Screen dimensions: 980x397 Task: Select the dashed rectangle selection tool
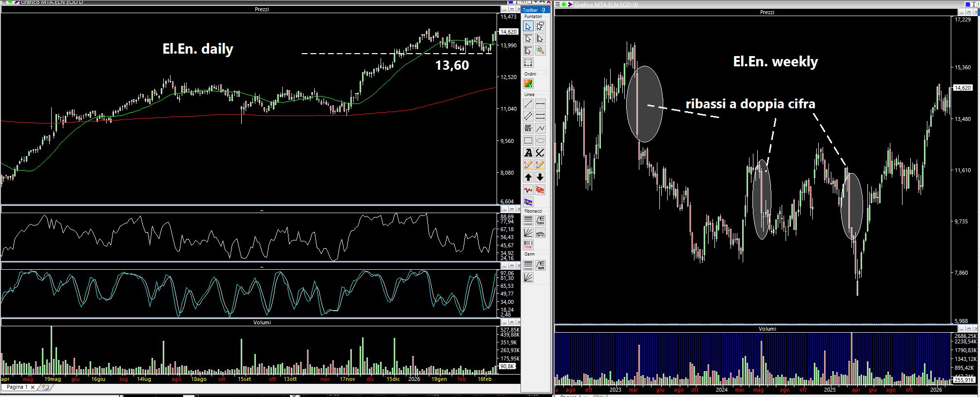pos(528,62)
